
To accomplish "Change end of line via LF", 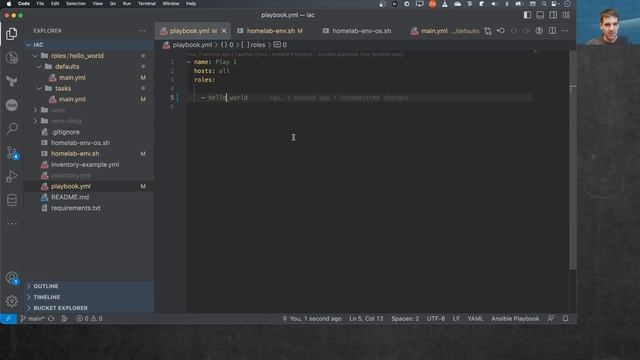I will coord(456,319).
